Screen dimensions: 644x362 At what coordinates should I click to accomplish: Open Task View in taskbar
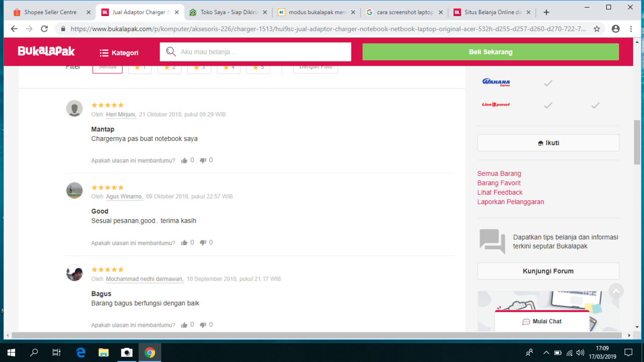click(57, 352)
